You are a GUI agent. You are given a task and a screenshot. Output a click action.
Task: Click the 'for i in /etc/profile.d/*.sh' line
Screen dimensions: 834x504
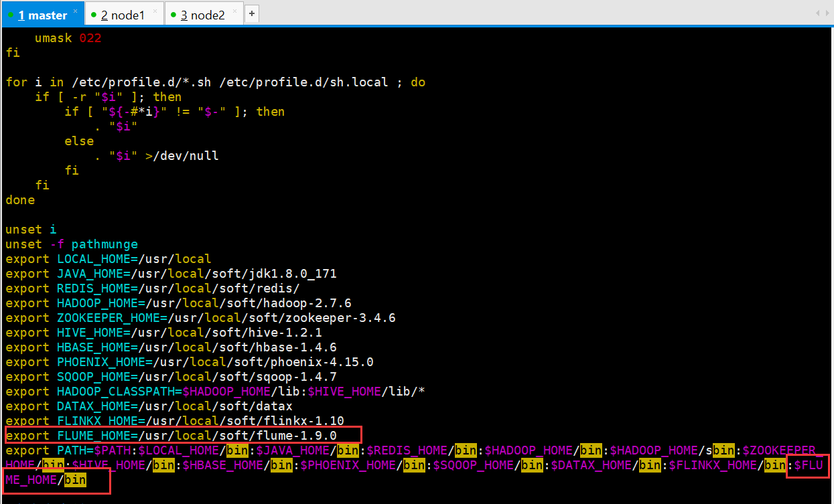pyautogui.click(x=215, y=82)
